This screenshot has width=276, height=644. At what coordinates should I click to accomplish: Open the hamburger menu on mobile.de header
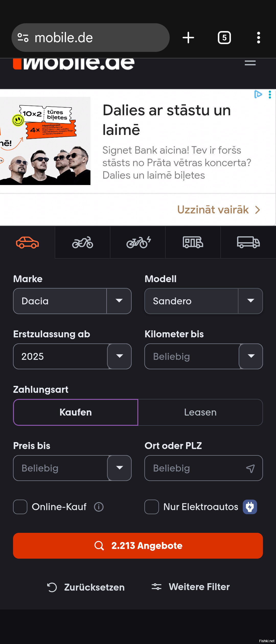pos(250,63)
